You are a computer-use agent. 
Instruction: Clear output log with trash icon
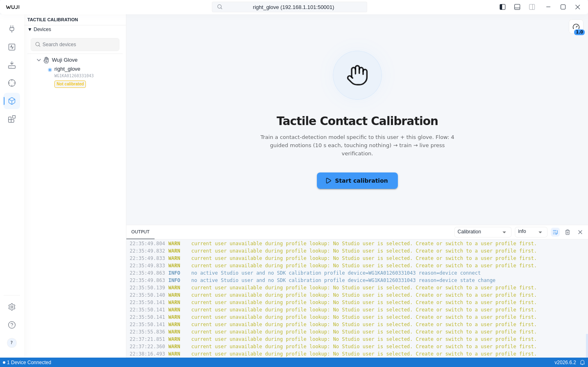[568, 232]
